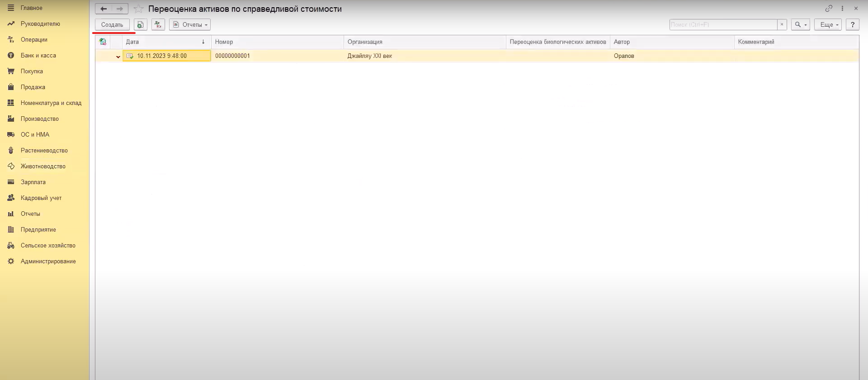Clear the search field with the X
The image size is (868, 380).
(x=782, y=25)
